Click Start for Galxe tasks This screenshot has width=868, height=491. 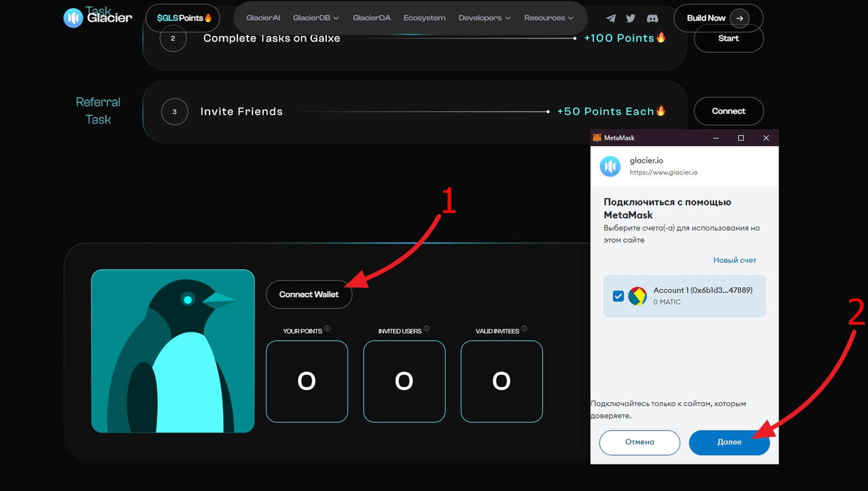[728, 39]
